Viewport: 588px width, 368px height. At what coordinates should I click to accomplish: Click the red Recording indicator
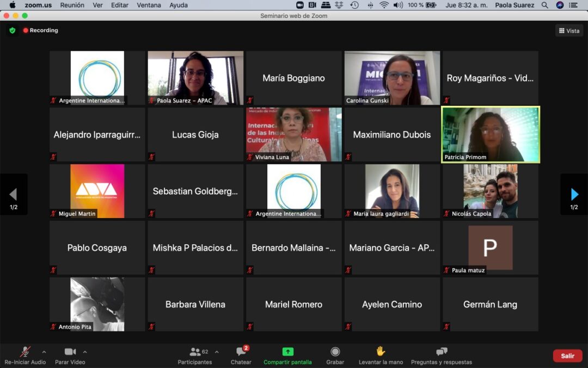click(40, 31)
